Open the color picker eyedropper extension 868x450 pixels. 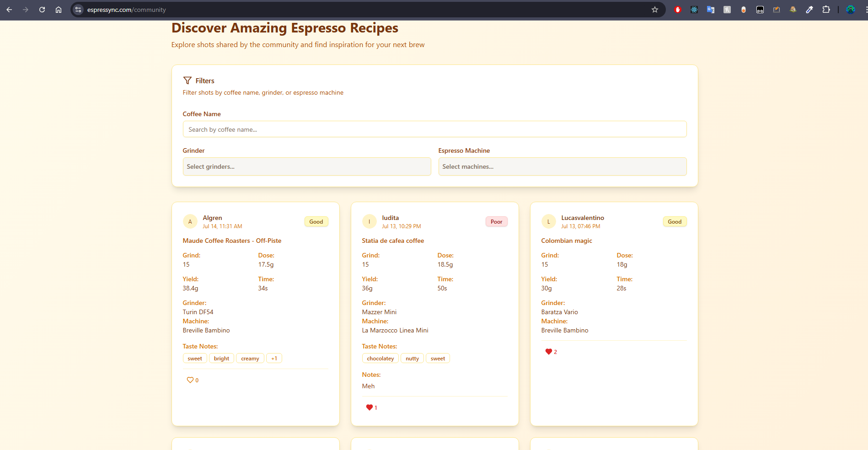pos(809,10)
